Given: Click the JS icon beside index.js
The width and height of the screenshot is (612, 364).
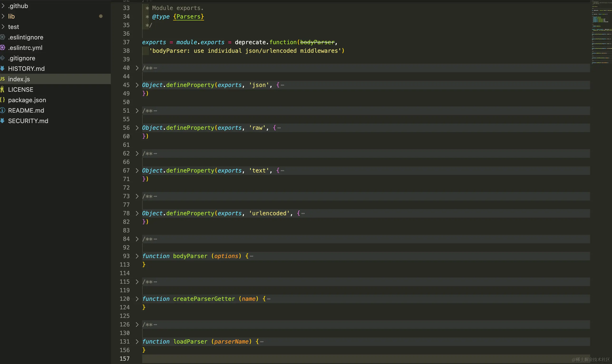Looking at the screenshot, I should tap(2, 79).
